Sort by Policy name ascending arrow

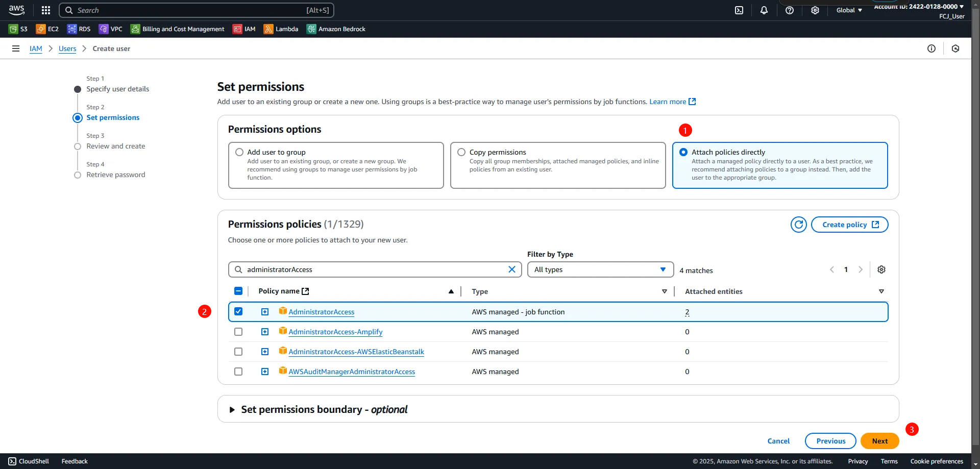(451, 291)
